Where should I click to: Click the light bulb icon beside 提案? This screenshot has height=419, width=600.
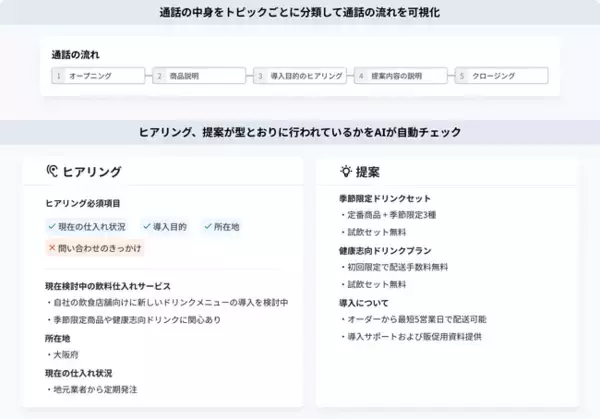click(x=346, y=171)
